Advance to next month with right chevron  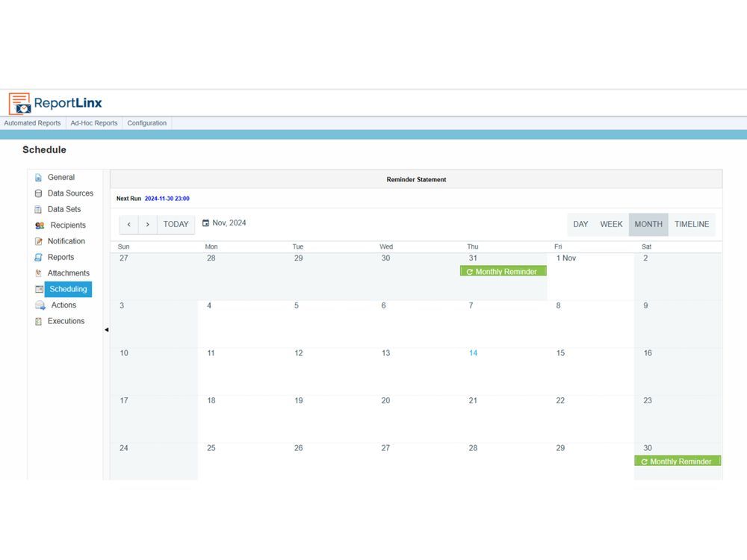[x=147, y=224]
